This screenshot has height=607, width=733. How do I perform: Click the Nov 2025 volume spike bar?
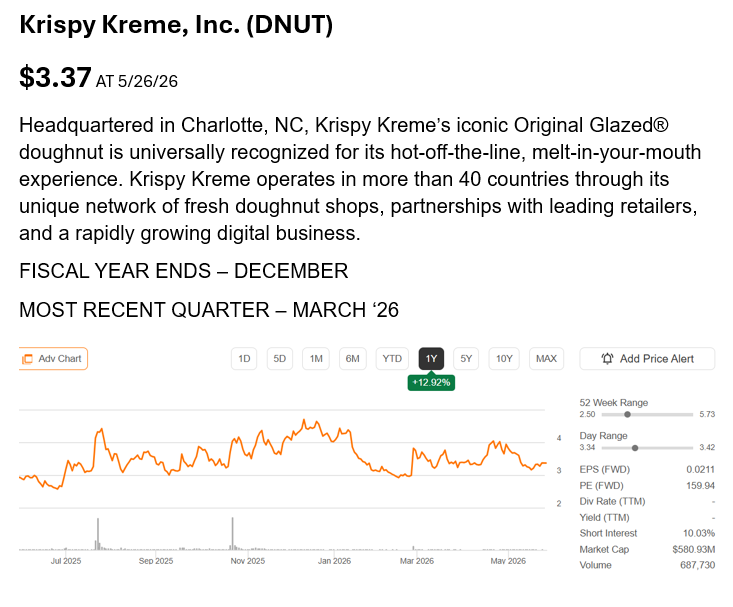(x=232, y=533)
